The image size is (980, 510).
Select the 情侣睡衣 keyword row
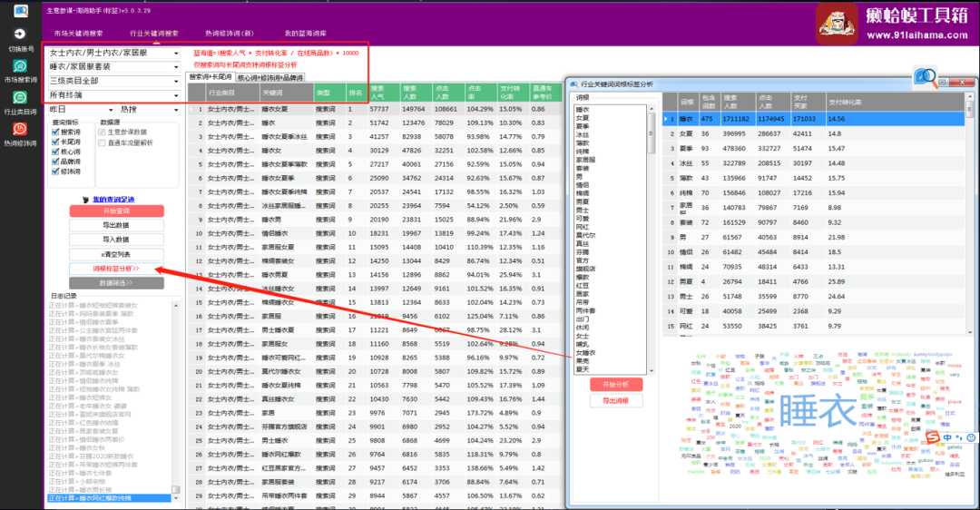375,234
